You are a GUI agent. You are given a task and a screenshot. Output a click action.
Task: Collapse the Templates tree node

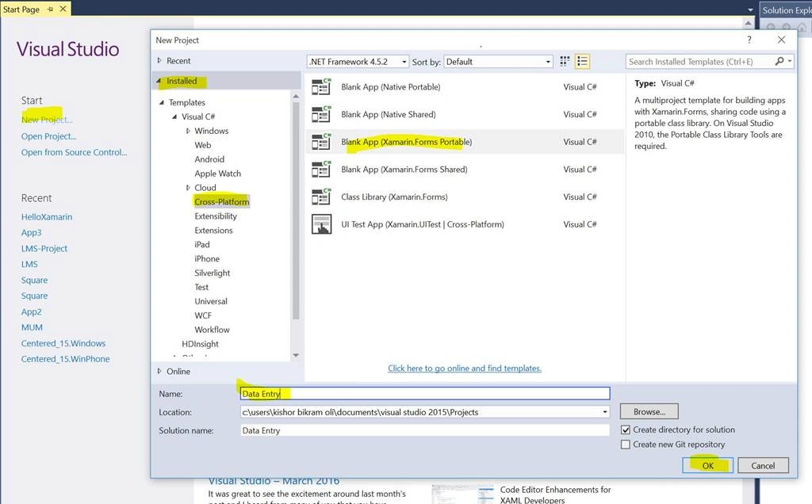(162, 102)
